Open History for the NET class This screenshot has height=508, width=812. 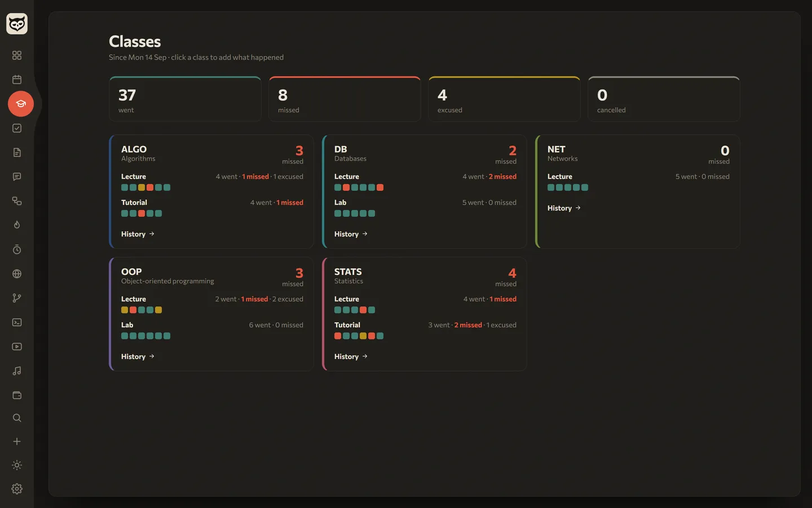pos(564,208)
